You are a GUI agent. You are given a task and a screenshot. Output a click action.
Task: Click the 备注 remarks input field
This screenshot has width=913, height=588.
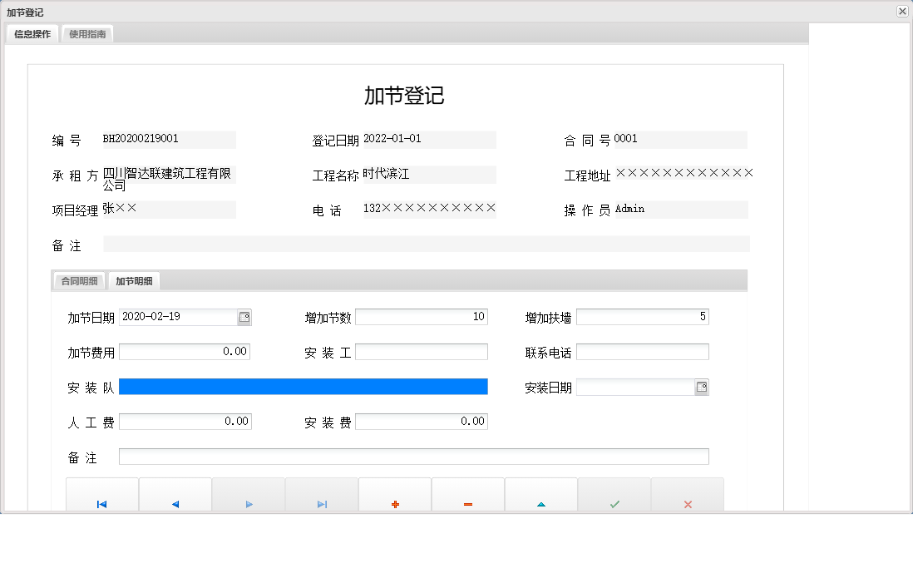[415, 456]
